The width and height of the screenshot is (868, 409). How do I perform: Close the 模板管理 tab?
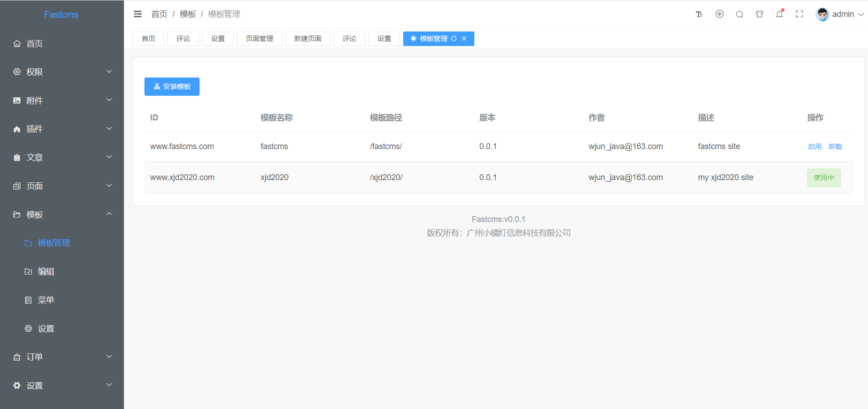pyautogui.click(x=464, y=39)
